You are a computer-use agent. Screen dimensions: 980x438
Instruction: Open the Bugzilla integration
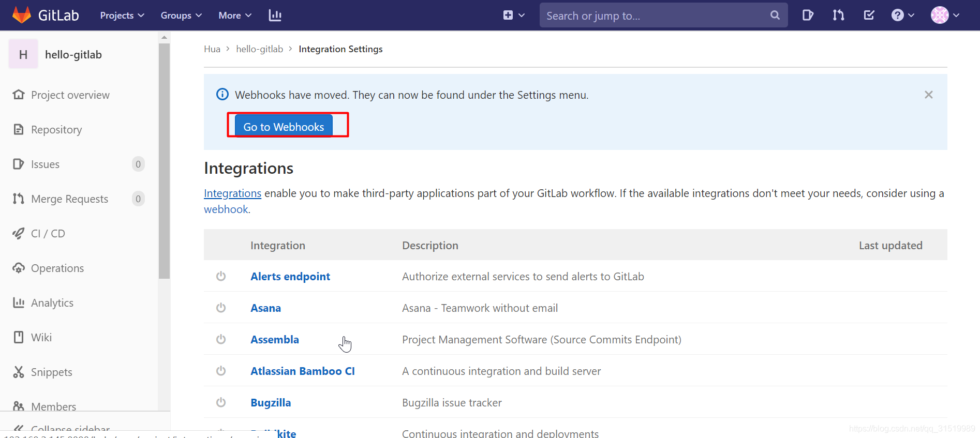tap(271, 403)
